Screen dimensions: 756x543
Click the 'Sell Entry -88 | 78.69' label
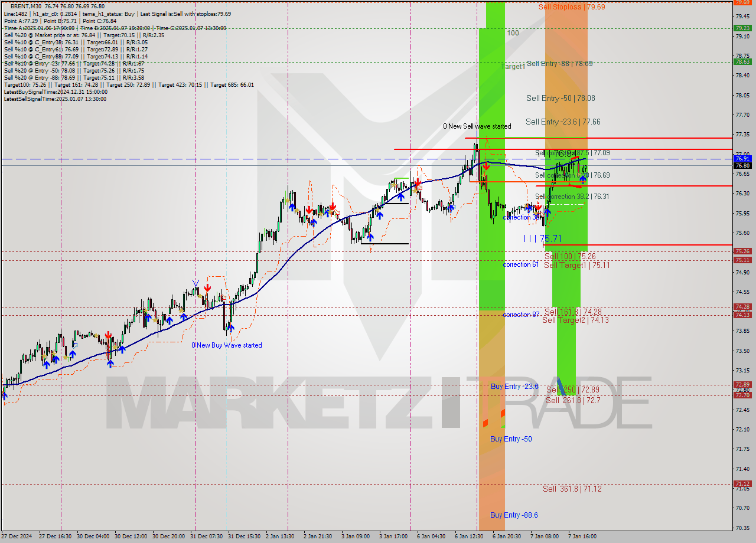point(559,63)
